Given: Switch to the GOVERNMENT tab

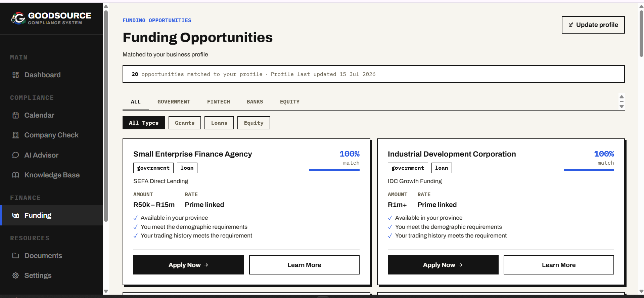Looking at the screenshot, I should point(174,102).
